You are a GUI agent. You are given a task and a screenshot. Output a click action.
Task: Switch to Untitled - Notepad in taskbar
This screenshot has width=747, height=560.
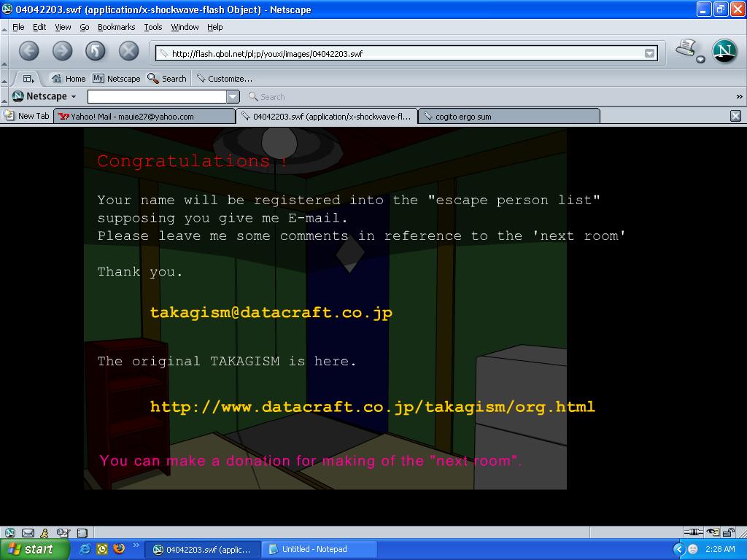[320, 550]
